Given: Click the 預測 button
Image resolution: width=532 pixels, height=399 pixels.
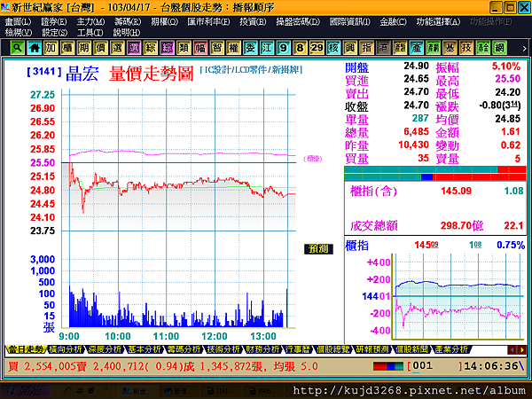Looking at the screenshot, I should [x=318, y=249].
